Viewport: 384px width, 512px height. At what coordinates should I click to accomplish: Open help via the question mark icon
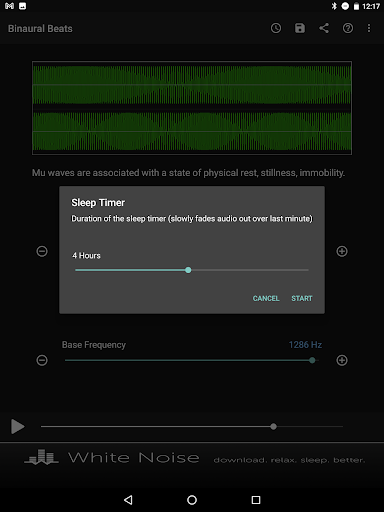tap(348, 28)
